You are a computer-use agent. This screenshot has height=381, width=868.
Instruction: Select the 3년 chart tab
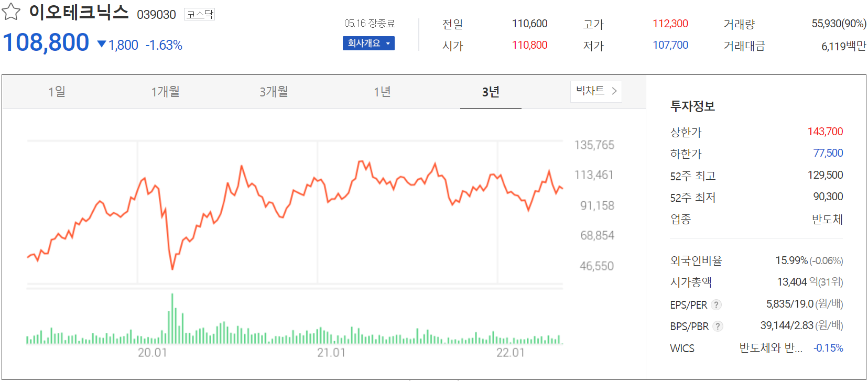[491, 92]
